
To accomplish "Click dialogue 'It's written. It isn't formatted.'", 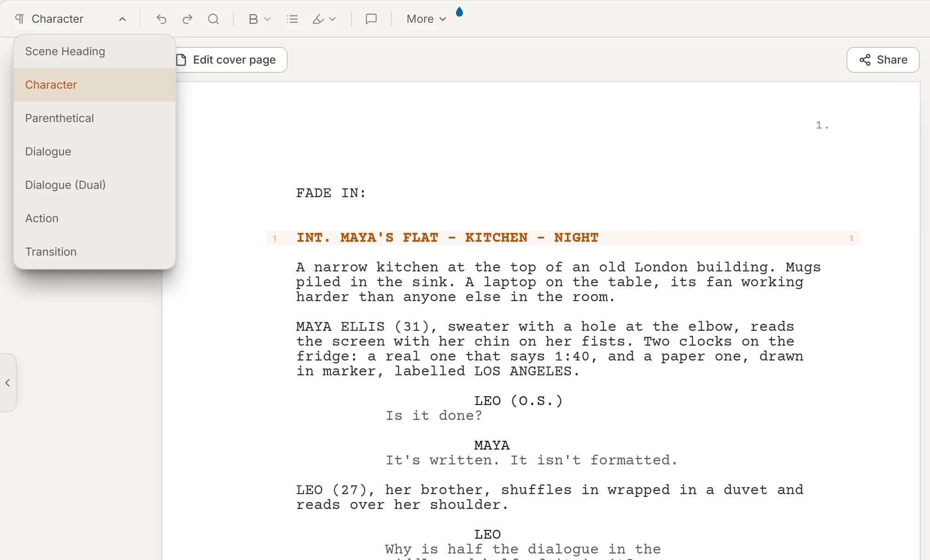I will click(x=532, y=460).
